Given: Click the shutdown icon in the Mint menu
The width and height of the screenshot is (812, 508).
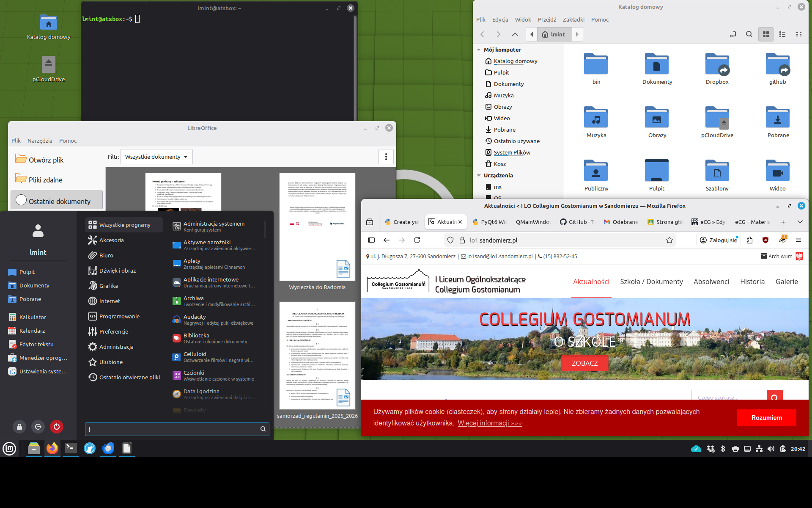Looking at the screenshot, I should coord(56,427).
